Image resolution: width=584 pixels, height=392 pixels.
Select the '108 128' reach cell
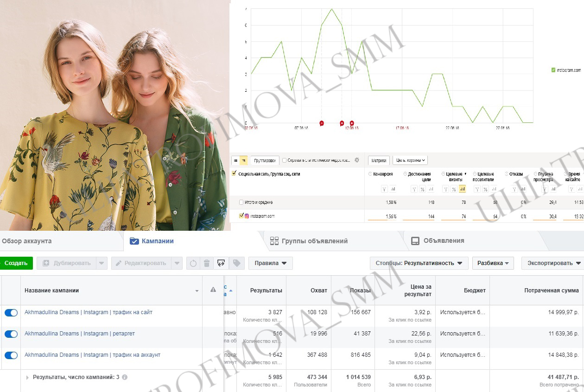[317, 312]
